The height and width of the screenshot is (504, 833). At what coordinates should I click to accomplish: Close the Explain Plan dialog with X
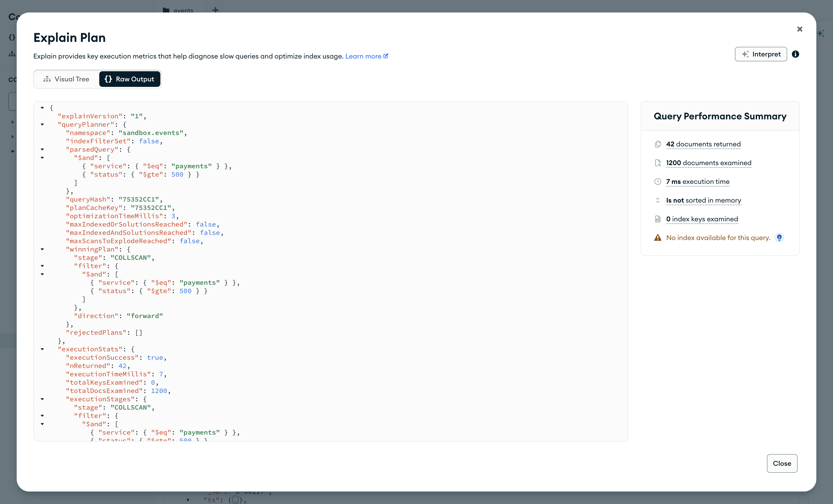799,29
